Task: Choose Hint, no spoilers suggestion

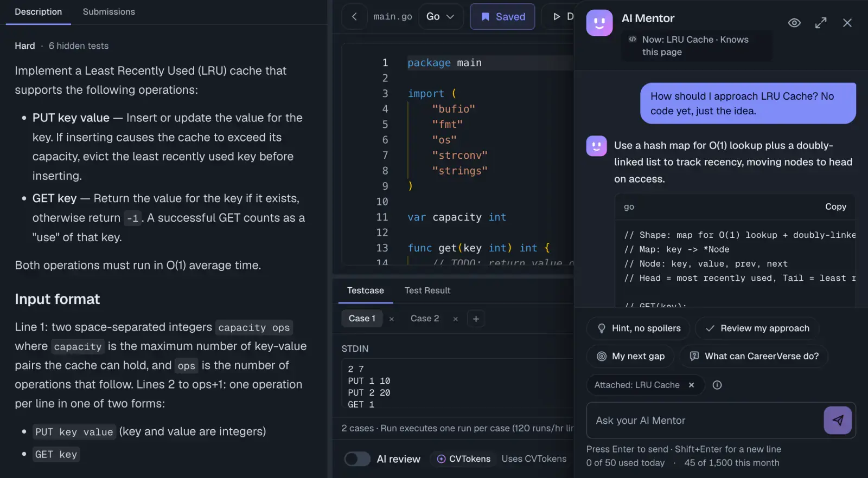Action: [x=638, y=328]
